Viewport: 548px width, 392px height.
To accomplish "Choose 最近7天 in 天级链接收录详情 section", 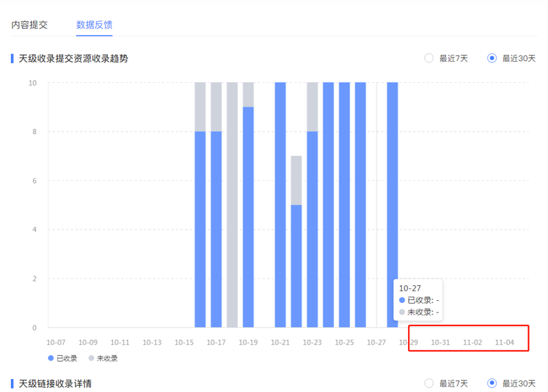I will [x=429, y=383].
